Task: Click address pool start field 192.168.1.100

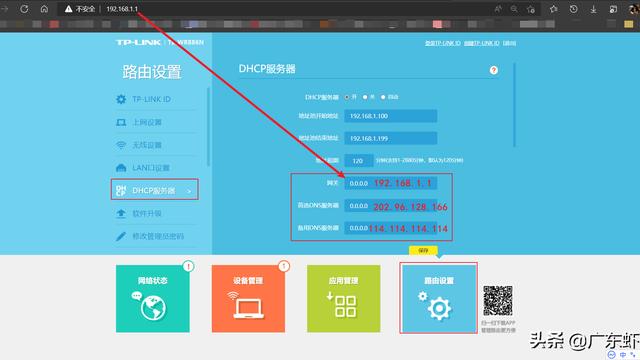Action: [391, 116]
